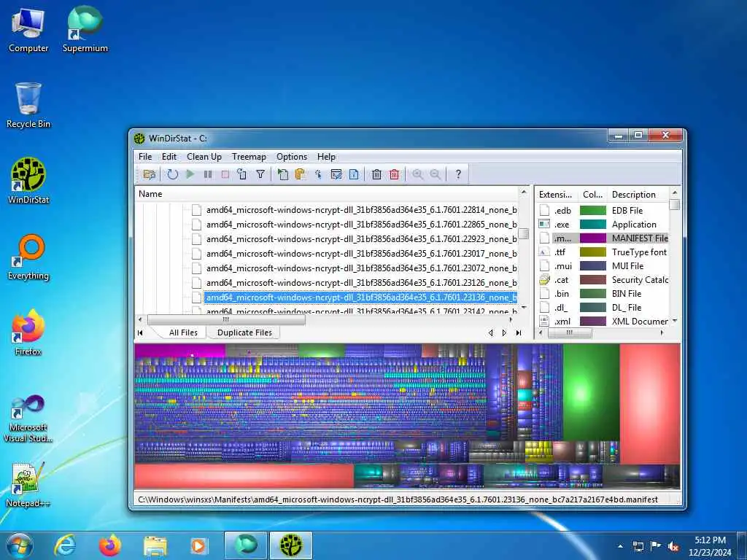Select the .mui MUI File row
Screen dimensions: 747x560
603,265
